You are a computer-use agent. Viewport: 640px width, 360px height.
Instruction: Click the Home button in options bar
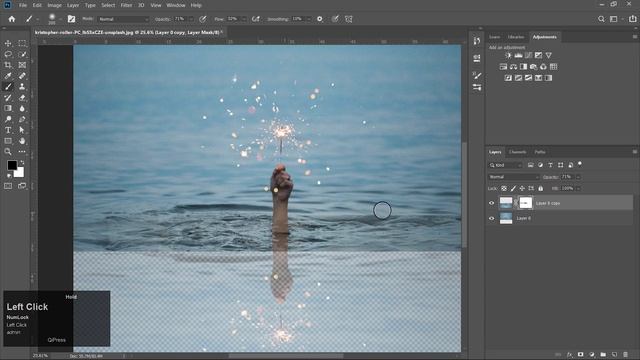coord(11,19)
